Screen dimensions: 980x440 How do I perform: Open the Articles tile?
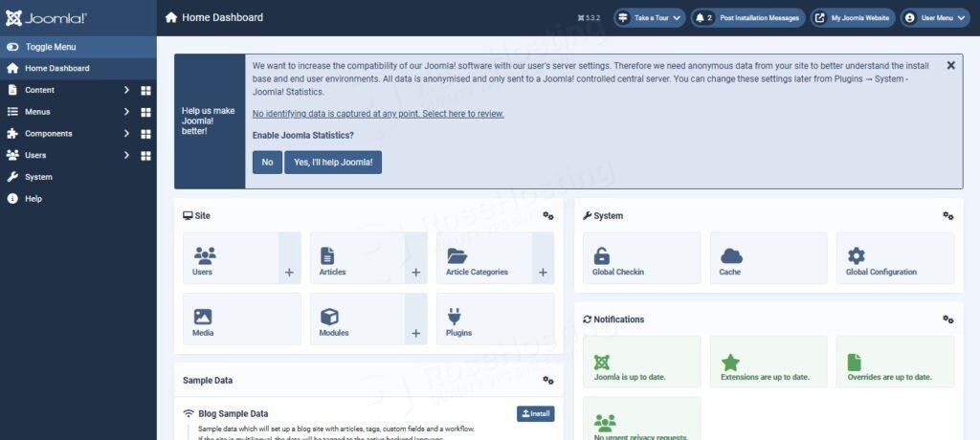358,258
